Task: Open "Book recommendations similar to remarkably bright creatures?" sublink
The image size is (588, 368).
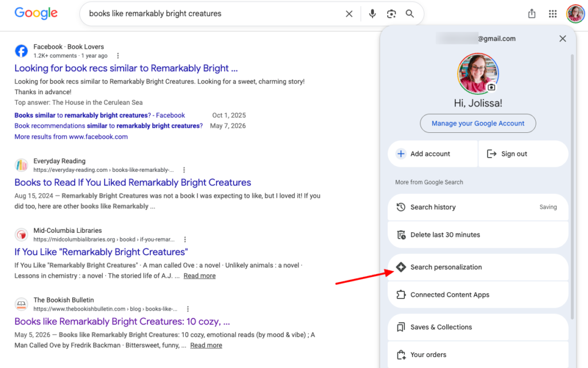Action: pyautogui.click(x=109, y=126)
